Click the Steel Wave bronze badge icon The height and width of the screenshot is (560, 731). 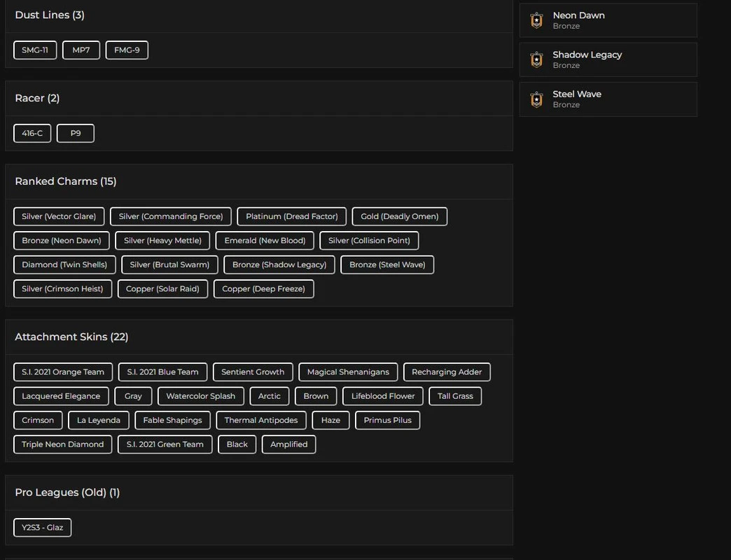coord(536,99)
